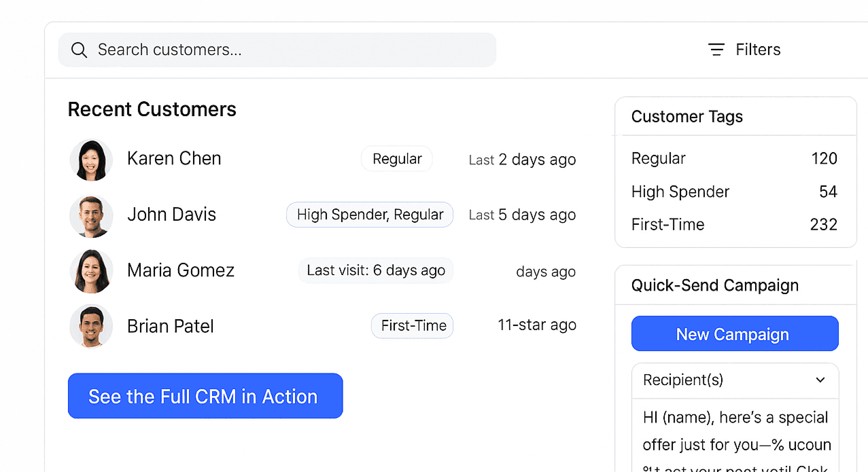Open the Quick-Send Campaign section
This screenshot has width=868, height=472.
click(714, 285)
